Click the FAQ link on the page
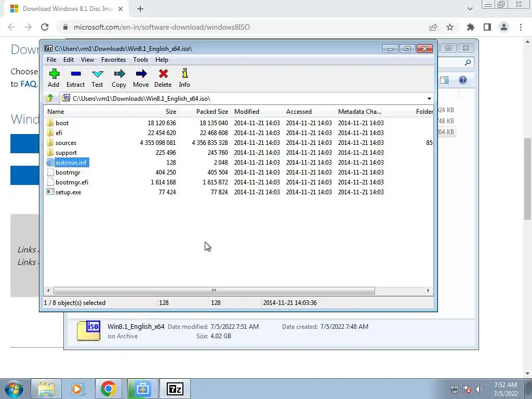The image size is (532, 399). tap(29, 84)
